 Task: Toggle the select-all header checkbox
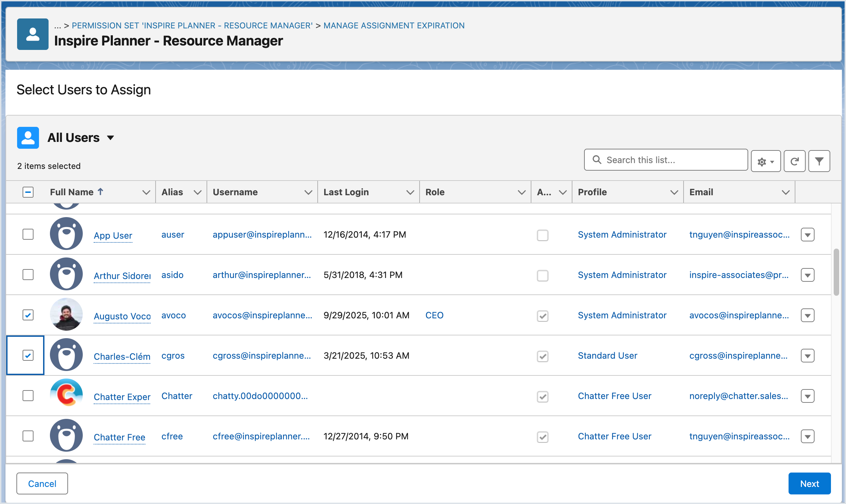coord(28,192)
